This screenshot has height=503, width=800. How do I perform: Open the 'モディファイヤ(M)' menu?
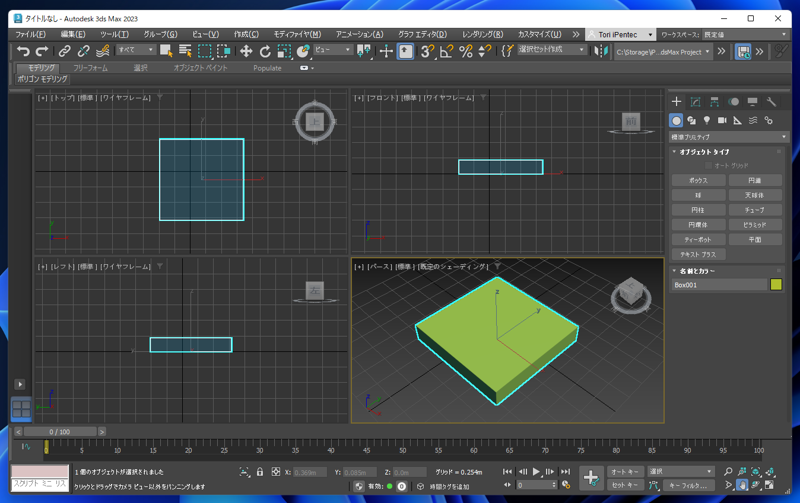pyautogui.click(x=297, y=34)
